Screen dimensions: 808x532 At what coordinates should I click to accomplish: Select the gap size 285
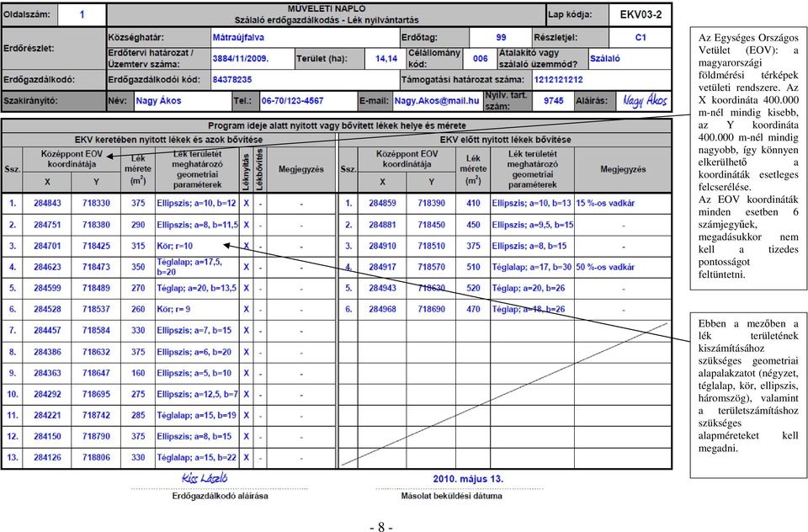pos(138,416)
